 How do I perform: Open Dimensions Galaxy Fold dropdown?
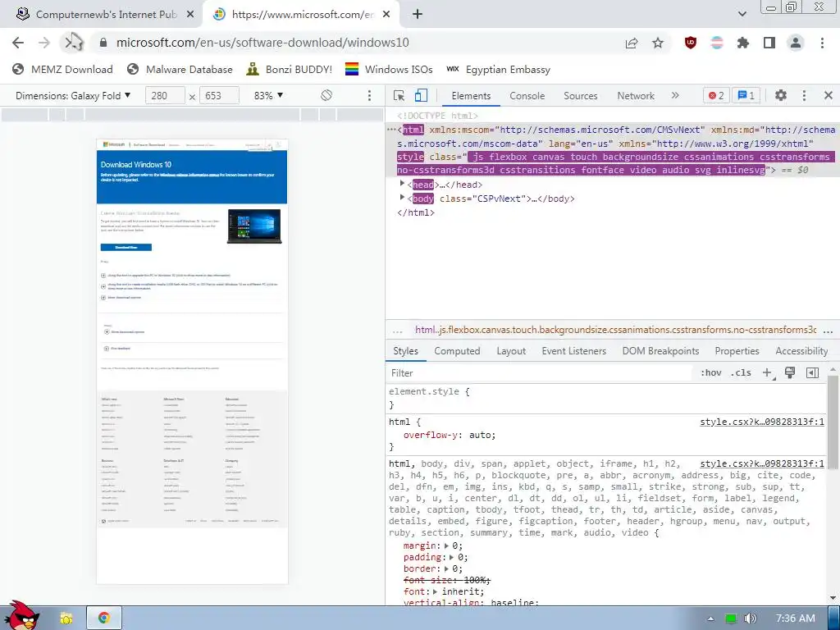tap(73, 95)
